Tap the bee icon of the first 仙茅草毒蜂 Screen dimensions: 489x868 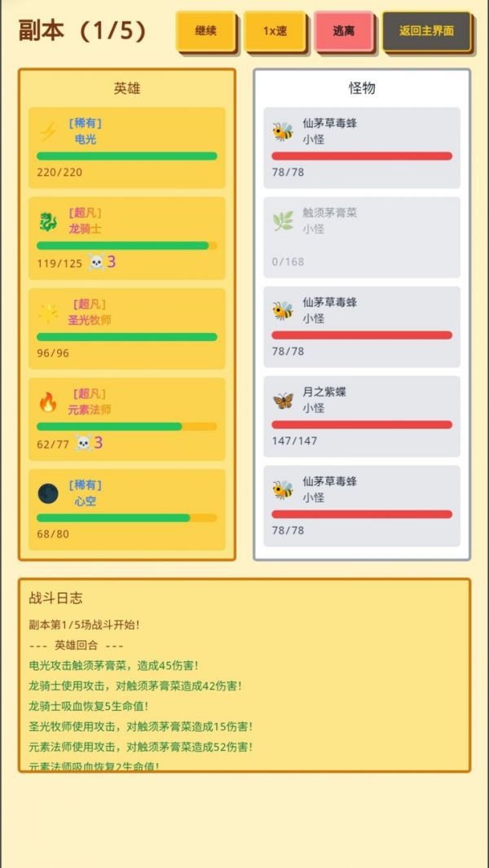pos(280,130)
